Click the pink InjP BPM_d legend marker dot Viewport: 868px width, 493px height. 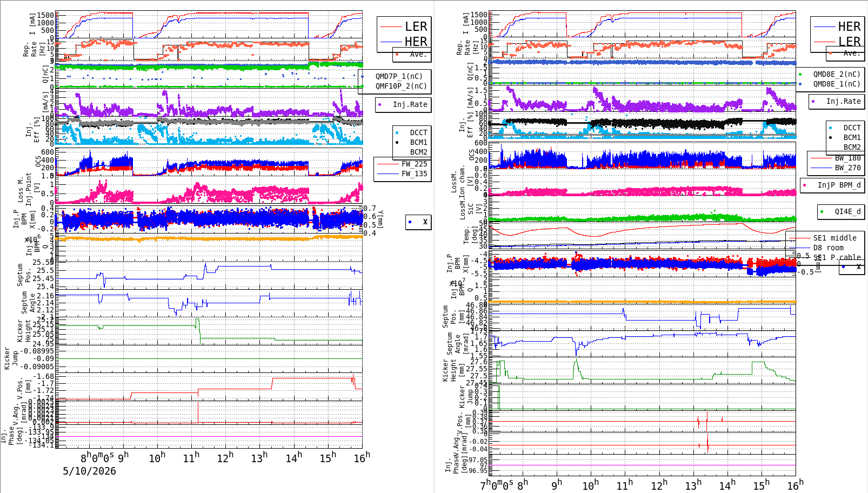coord(805,185)
